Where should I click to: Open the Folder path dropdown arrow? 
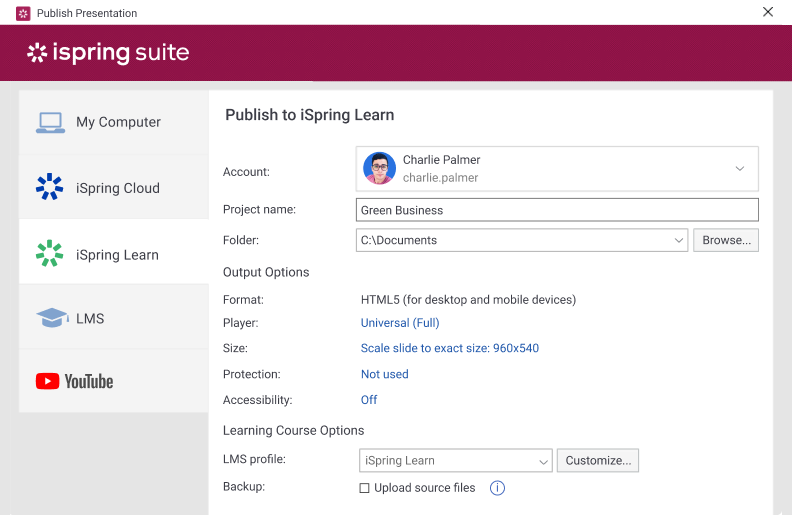[x=678, y=240]
